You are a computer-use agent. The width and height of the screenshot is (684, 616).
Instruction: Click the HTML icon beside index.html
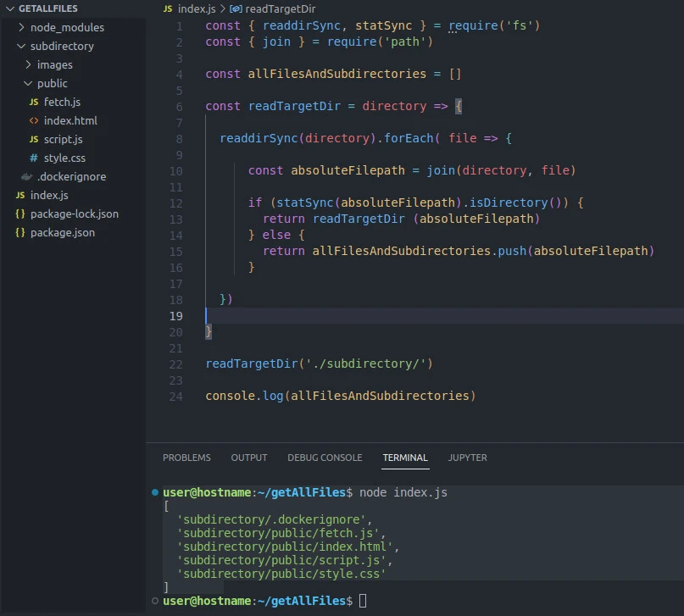34,121
